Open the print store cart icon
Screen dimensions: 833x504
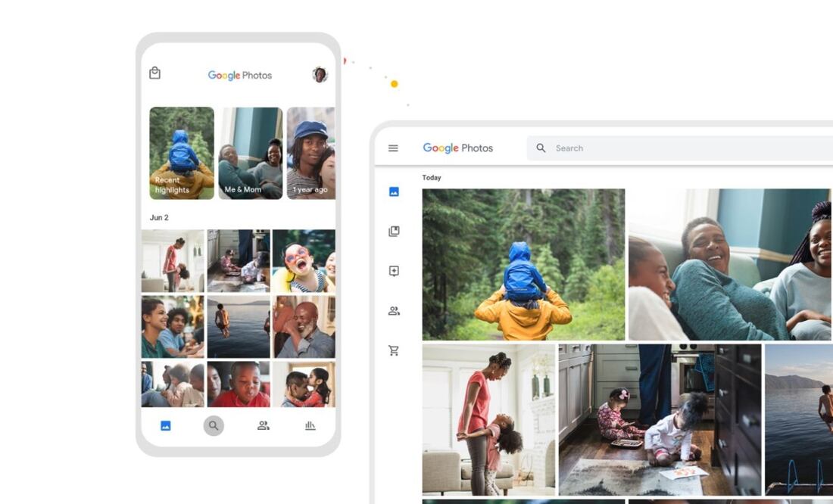[x=393, y=351]
